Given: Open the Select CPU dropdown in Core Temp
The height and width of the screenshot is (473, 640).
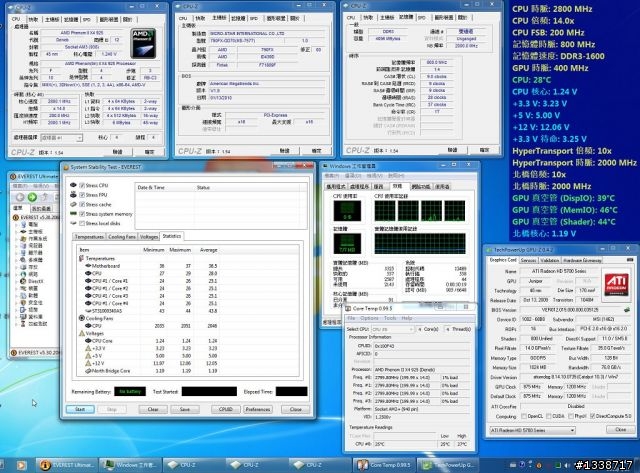Looking at the screenshot, I should [393, 329].
